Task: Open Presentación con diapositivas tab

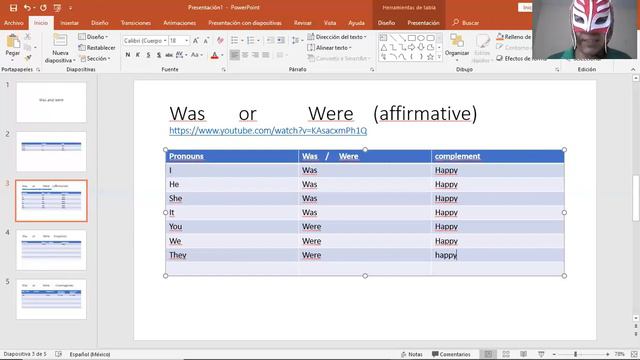Action: click(x=245, y=23)
